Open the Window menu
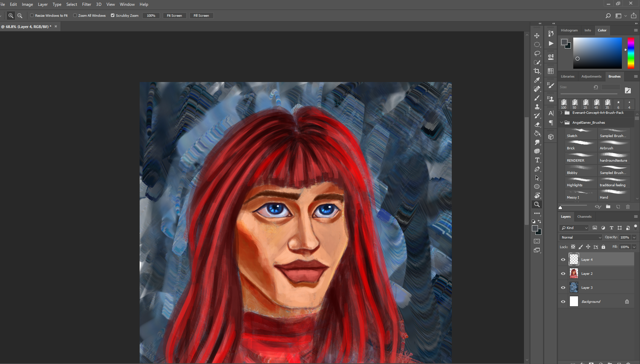The width and height of the screenshot is (640, 364). [x=127, y=4]
